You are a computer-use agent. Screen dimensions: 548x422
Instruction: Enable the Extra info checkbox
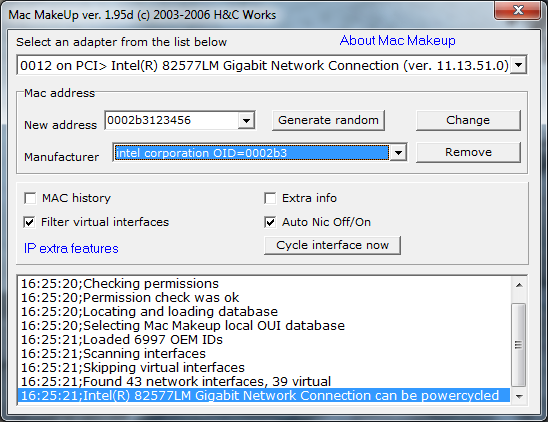[x=270, y=198]
